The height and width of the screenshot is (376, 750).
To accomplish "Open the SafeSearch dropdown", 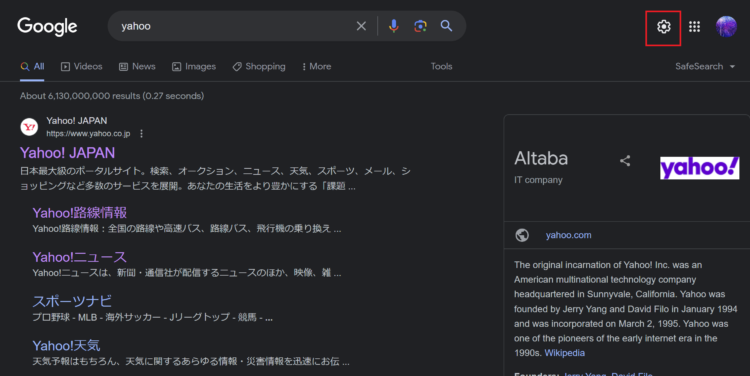I will click(x=705, y=66).
